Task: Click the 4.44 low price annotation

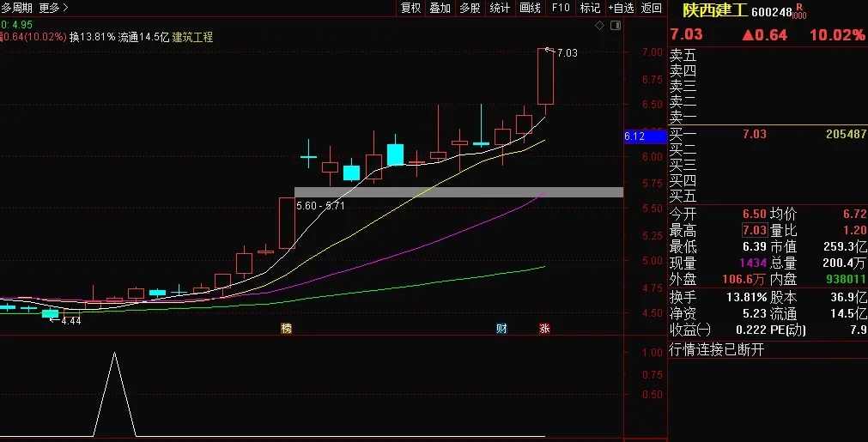Action: point(71,321)
